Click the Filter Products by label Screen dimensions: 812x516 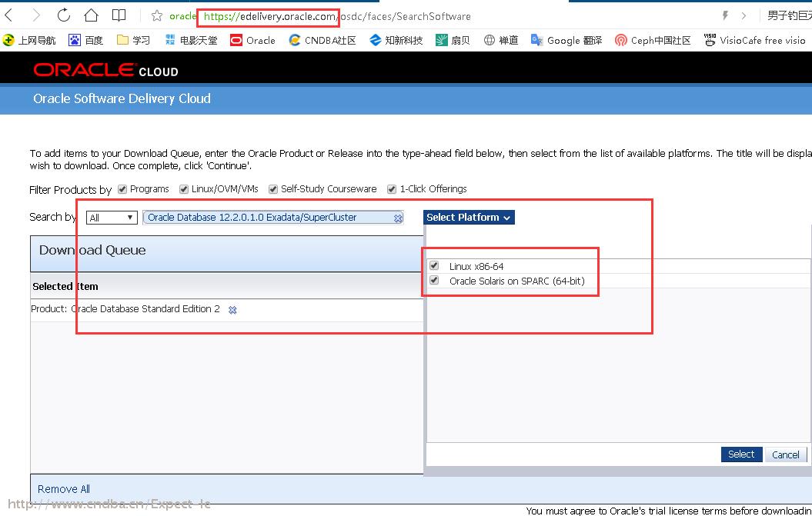(71, 190)
